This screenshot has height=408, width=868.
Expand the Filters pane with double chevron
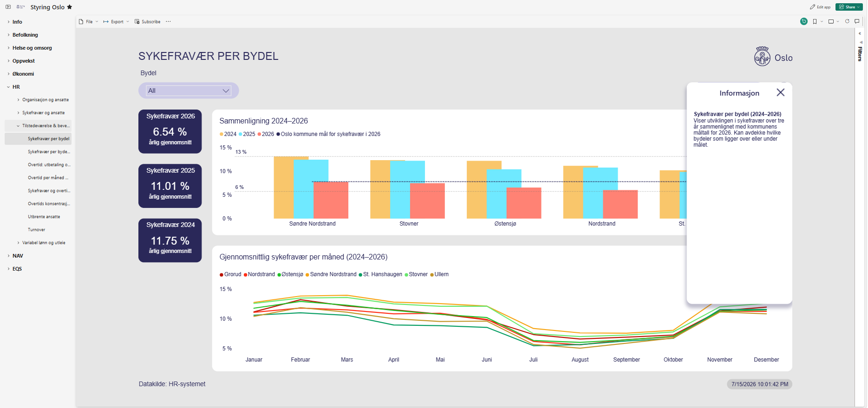pyautogui.click(x=860, y=33)
